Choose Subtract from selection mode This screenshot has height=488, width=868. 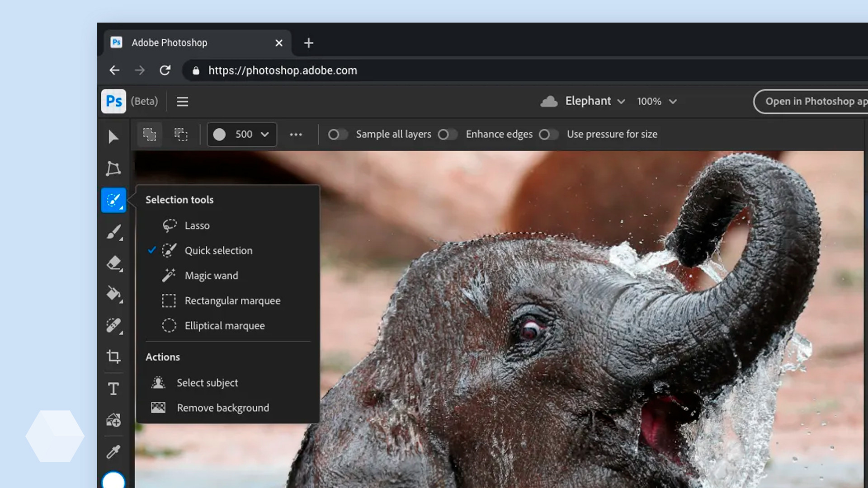point(181,134)
